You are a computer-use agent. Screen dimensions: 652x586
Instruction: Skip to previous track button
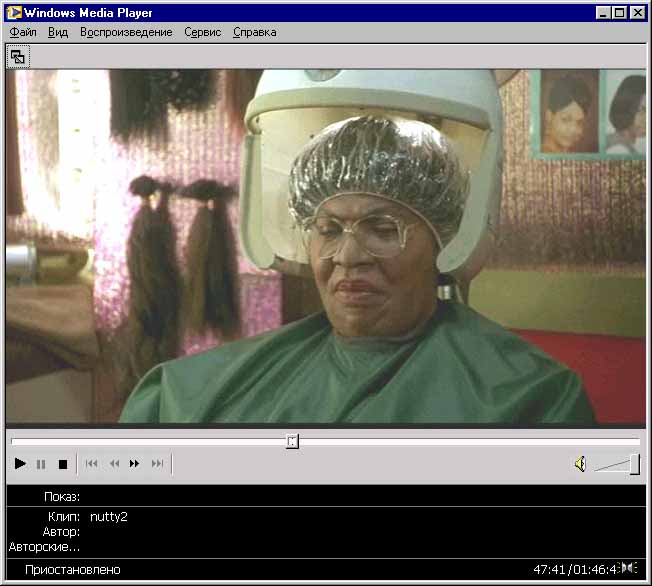[91, 463]
